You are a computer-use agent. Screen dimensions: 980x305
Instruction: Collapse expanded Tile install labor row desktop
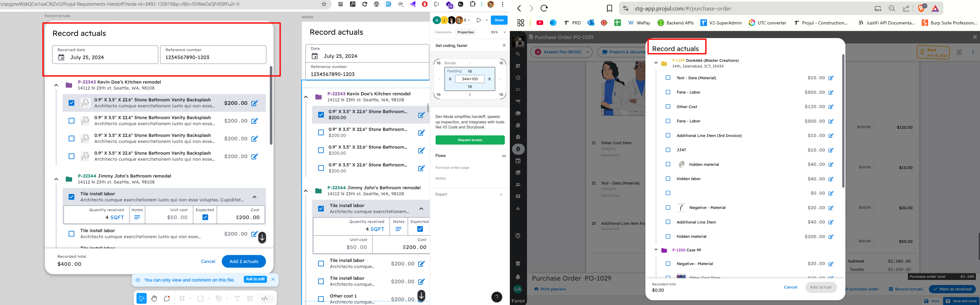(x=255, y=197)
